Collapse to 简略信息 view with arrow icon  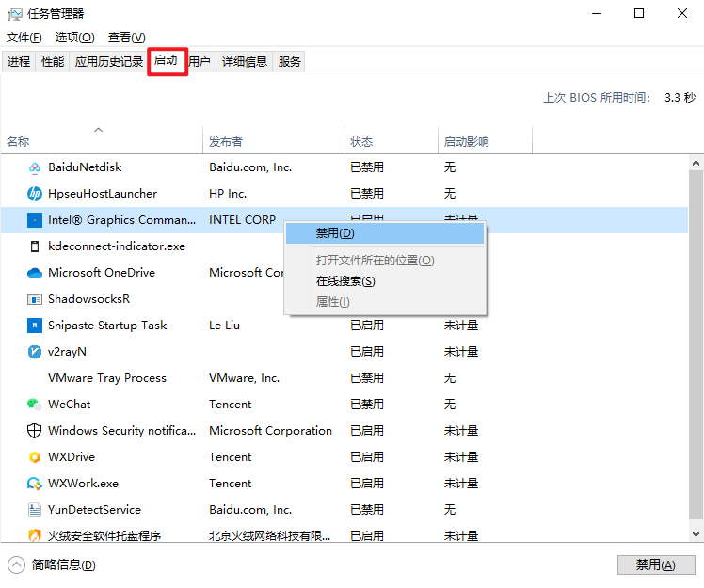pos(17,564)
